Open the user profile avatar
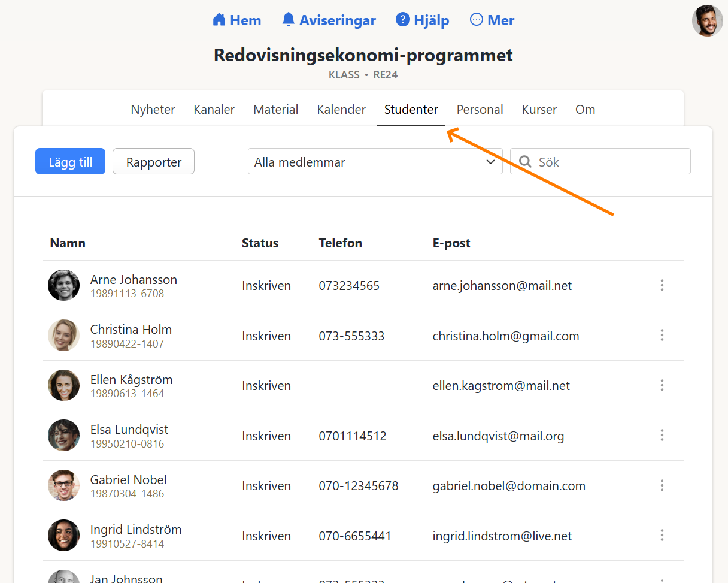Screen dimensions: 728x583 707,21
